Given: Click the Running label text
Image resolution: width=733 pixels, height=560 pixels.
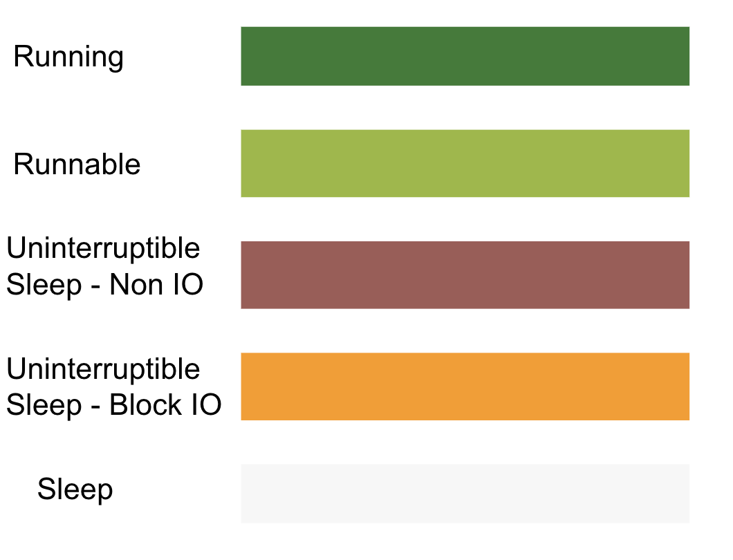Looking at the screenshot, I should 68,57.
